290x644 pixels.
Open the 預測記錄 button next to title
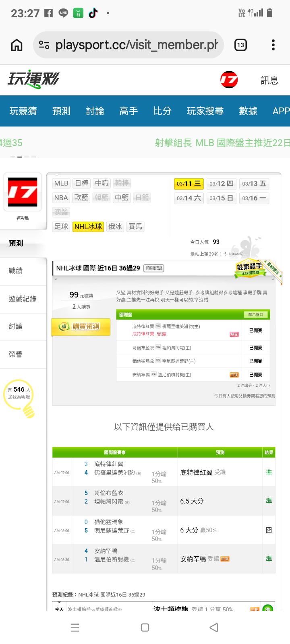click(154, 268)
